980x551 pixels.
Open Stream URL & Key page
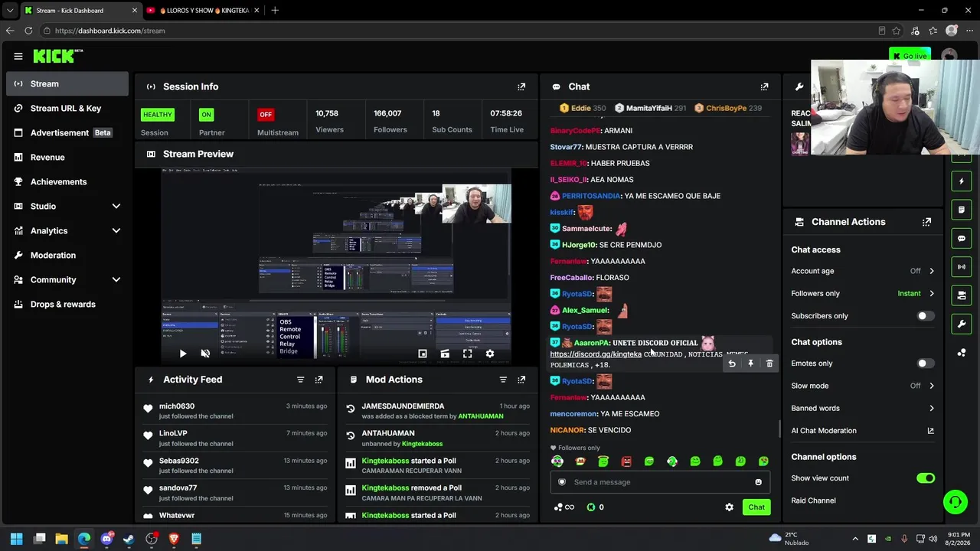tap(67, 108)
